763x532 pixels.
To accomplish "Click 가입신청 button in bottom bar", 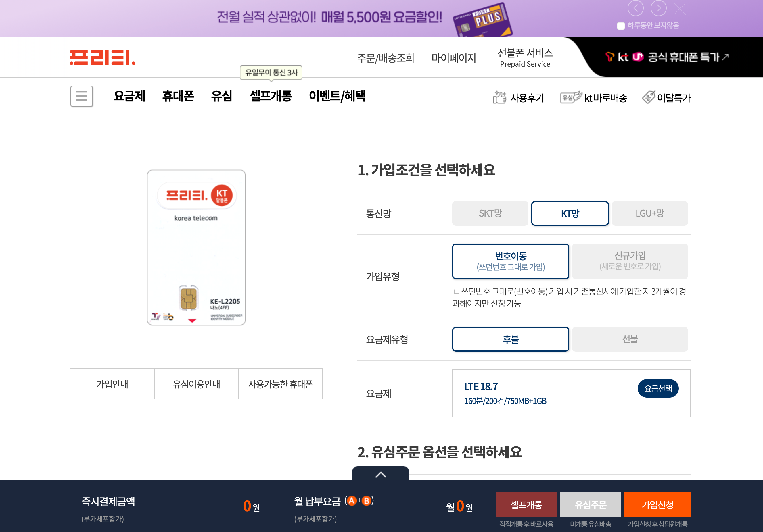I will pyautogui.click(x=657, y=504).
